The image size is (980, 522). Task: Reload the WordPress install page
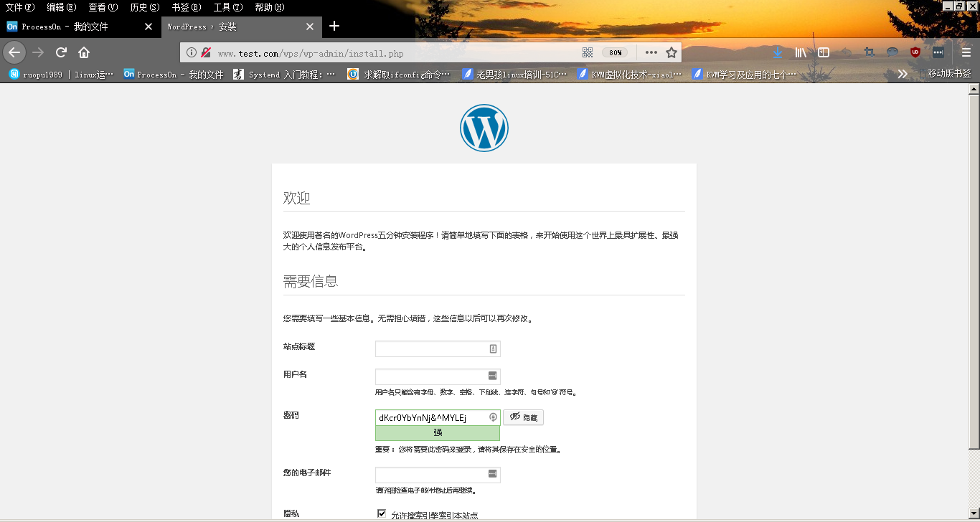click(61, 52)
